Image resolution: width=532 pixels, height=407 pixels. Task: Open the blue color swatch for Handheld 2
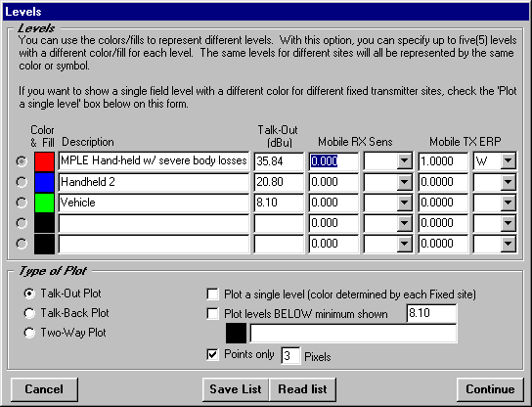[44, 182]
